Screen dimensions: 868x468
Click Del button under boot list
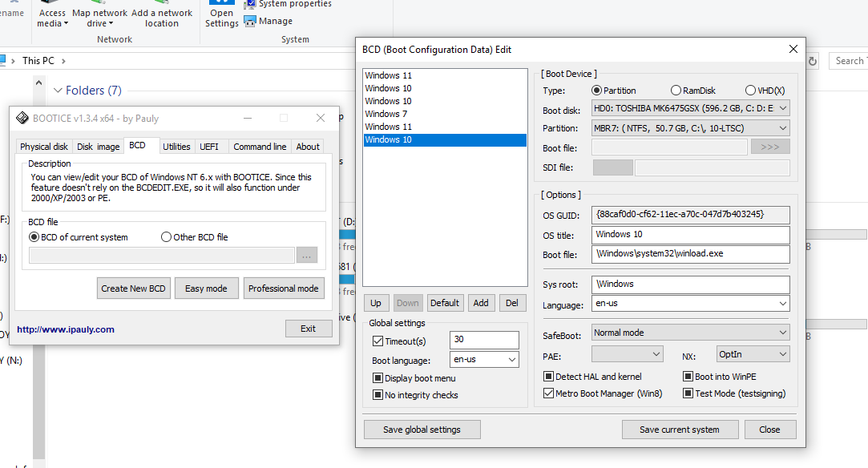(x=512, y=303)
